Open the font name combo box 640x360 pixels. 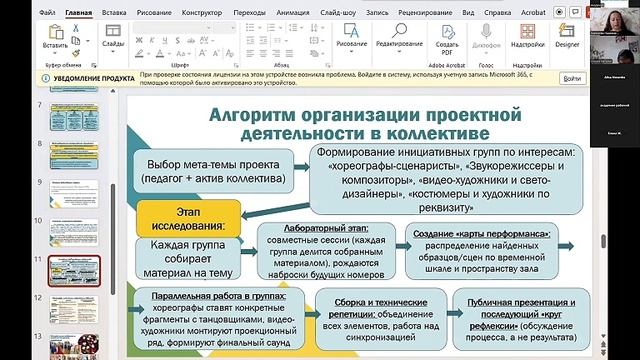click(x=172, y=28)
